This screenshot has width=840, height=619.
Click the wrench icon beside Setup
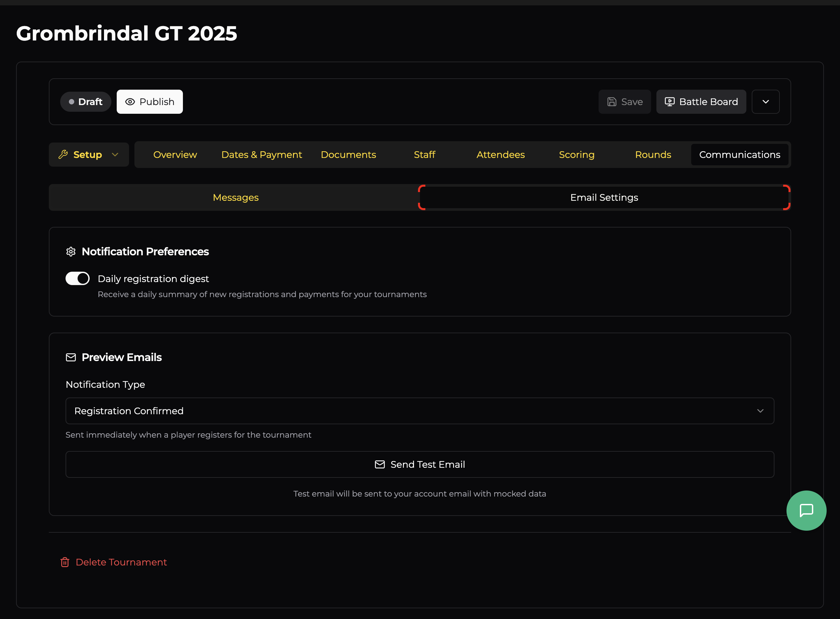click(x=63, y=154)
